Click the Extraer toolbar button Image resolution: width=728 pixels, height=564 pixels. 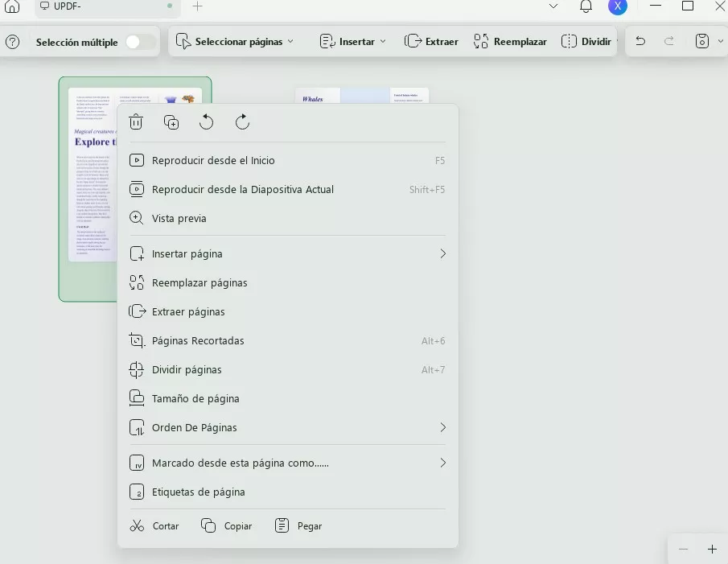(x=431, y=41)
